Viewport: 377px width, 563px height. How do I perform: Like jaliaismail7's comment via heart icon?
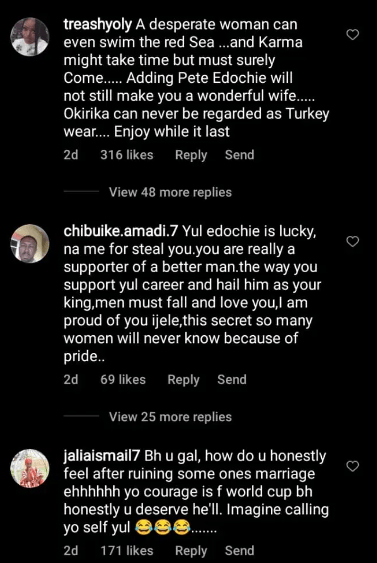353,466
